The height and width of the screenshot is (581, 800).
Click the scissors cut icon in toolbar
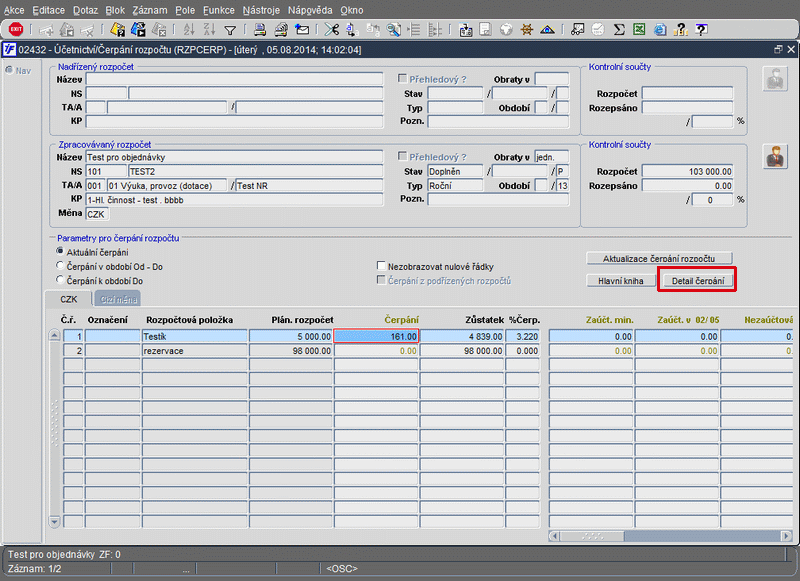tap(332, 30)
